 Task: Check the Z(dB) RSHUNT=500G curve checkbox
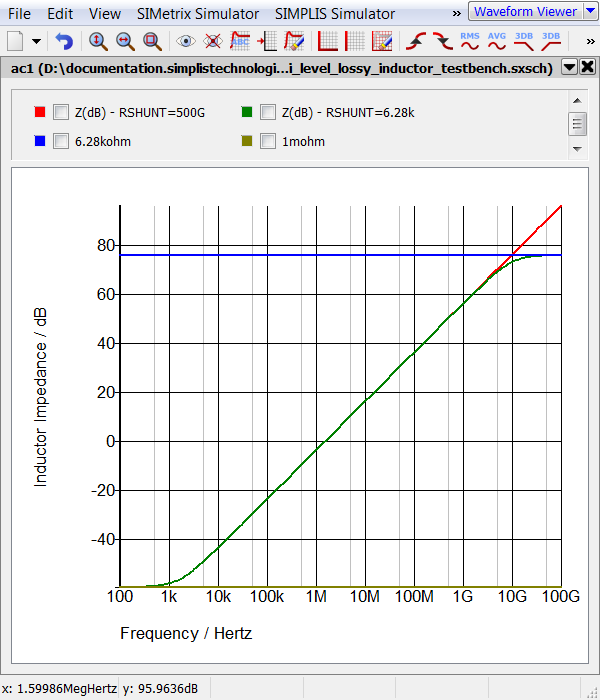61,112
